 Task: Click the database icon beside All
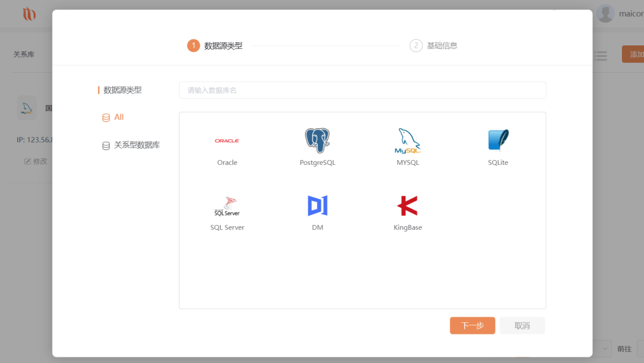tap(106, 118)
